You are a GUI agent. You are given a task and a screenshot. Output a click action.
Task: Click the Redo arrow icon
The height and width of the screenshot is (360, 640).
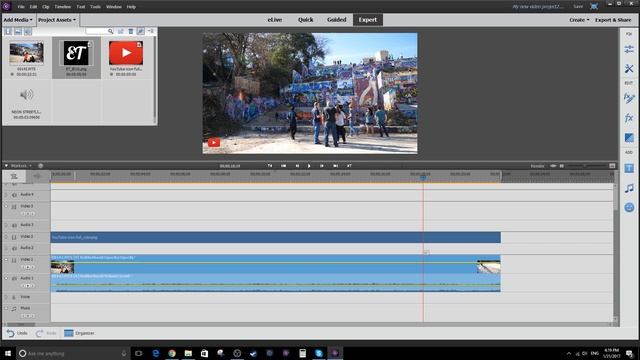click(40, 333)
